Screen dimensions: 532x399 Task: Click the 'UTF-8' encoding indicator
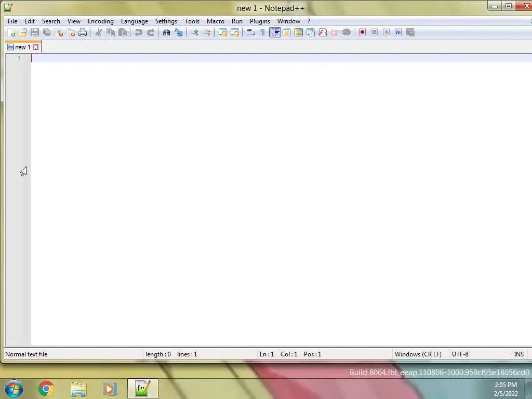pos(460,354)
